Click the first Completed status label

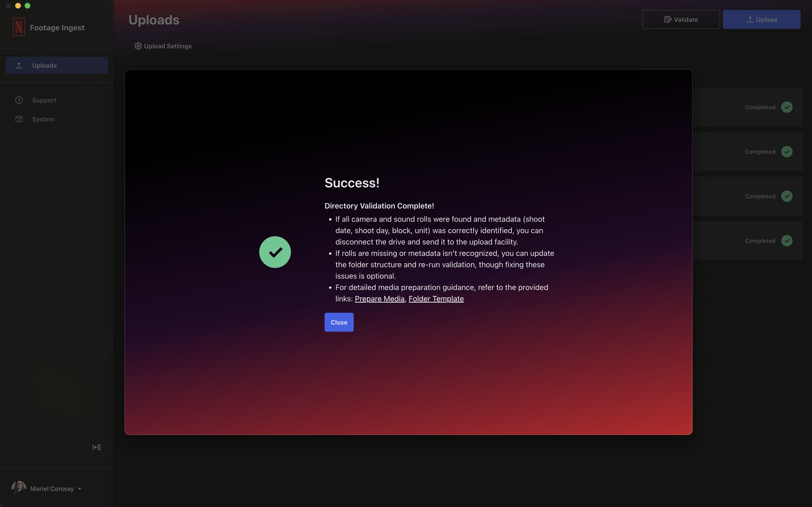click(x=760, y=107)
